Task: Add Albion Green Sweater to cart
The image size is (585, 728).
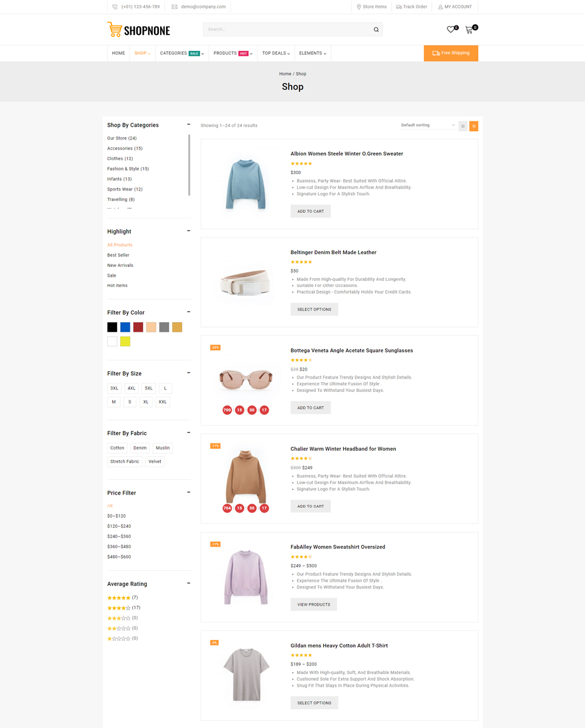Action: [310, 212]
